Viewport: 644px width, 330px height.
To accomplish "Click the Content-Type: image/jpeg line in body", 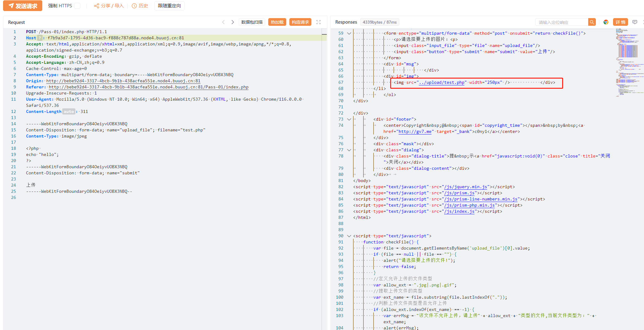I will (x=56, y=136).
